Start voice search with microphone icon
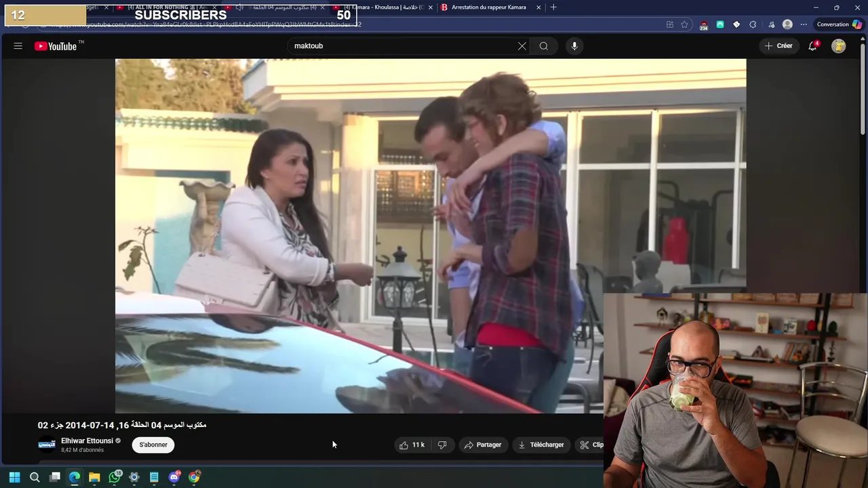This screenshot has width=868, height=488. click(x=574, y=46)
